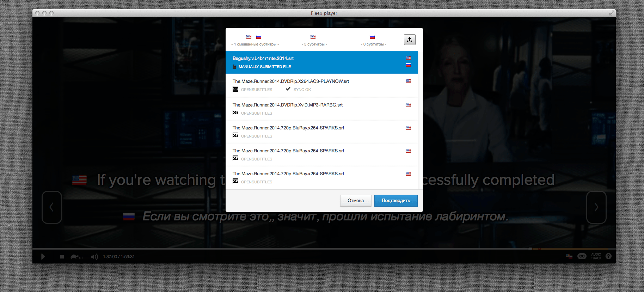Open the 5 English subtitles tab

pyautogui.click(x=314, y=41)
